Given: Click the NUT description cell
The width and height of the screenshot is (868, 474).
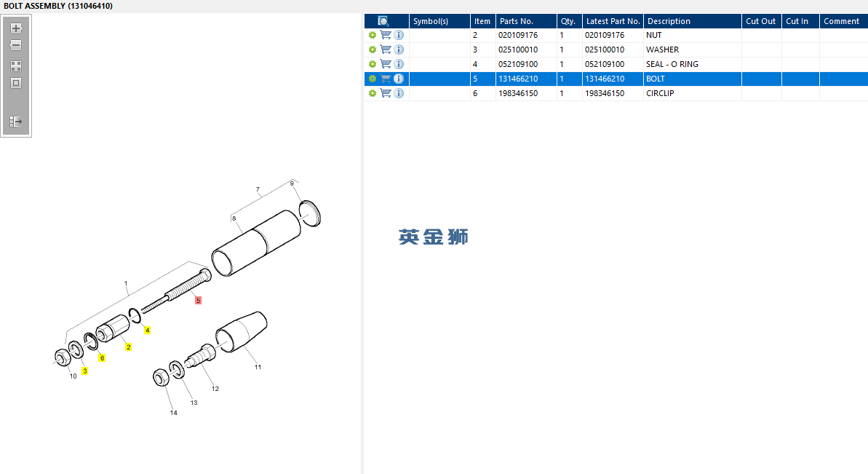Looking at the screenshot, I should (x=693, y=35).
